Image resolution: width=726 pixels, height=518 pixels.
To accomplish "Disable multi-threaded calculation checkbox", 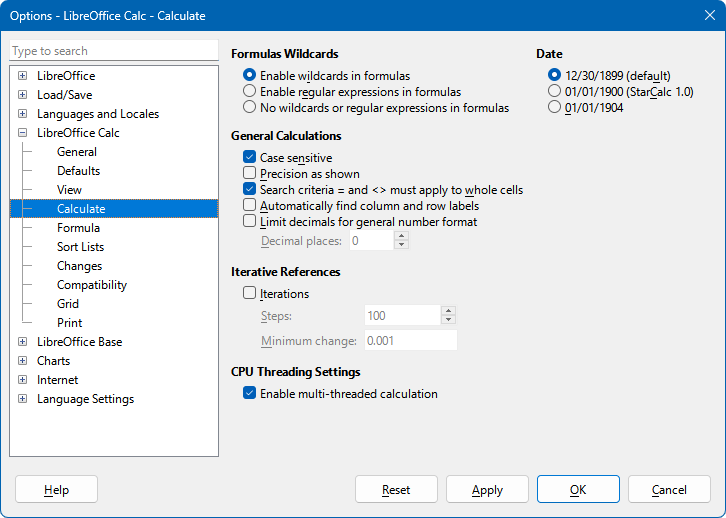I will point(250,393).
